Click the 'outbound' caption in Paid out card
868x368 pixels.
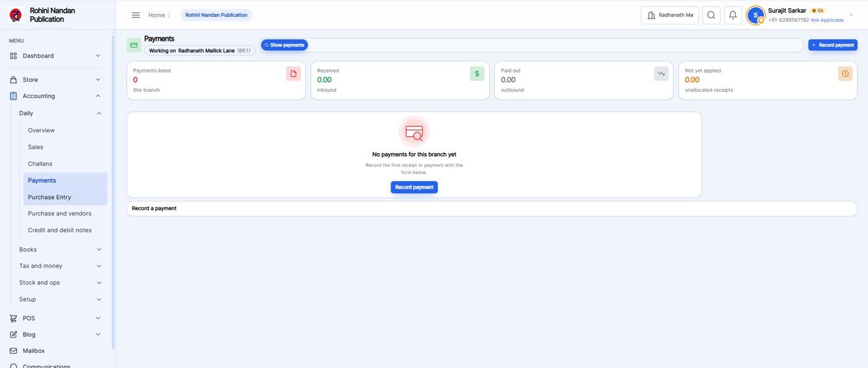coord(512,90)
